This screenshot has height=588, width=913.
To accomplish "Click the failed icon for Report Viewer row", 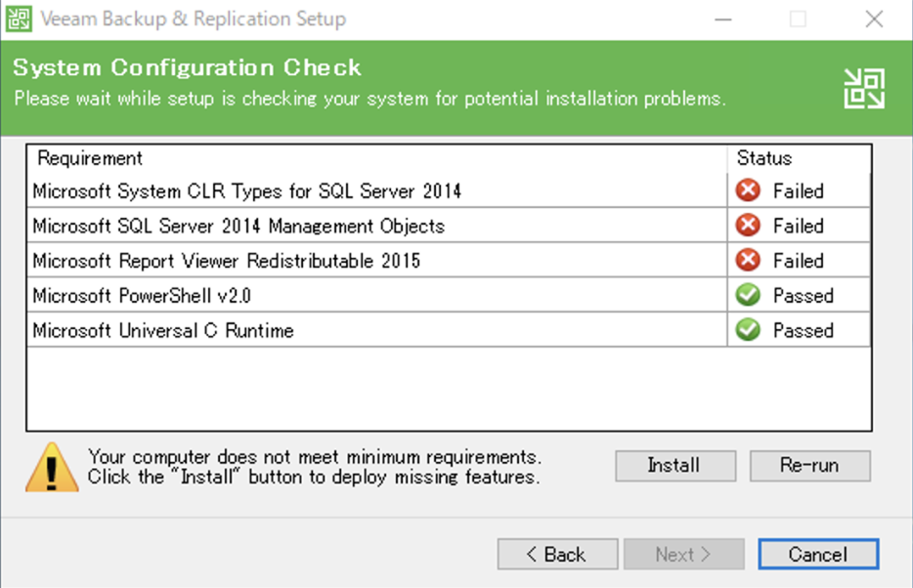I will (748, 260).
